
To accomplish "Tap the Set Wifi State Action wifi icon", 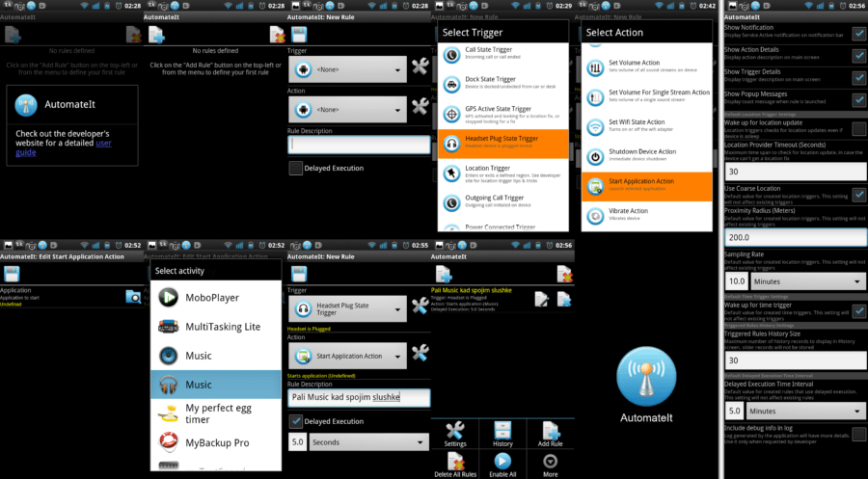I will click(x=595, y=127).
